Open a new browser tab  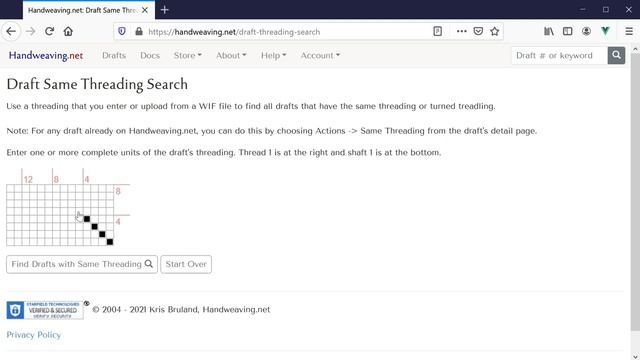pos(164,10)
